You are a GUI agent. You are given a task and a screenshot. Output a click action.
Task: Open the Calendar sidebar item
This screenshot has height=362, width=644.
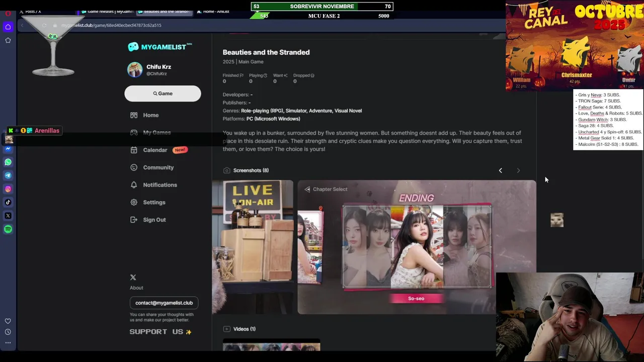155,150
